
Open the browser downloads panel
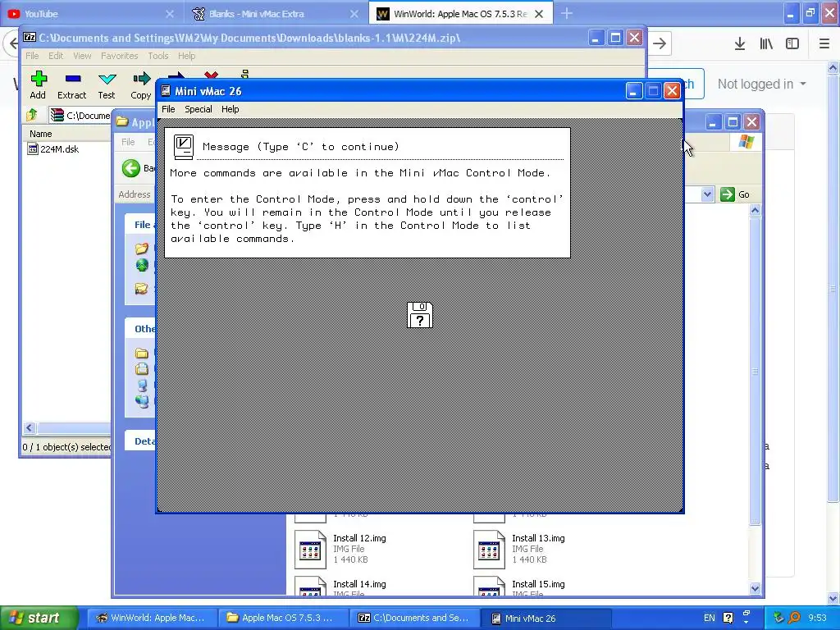pyautogui.click(x=740, y=43)
